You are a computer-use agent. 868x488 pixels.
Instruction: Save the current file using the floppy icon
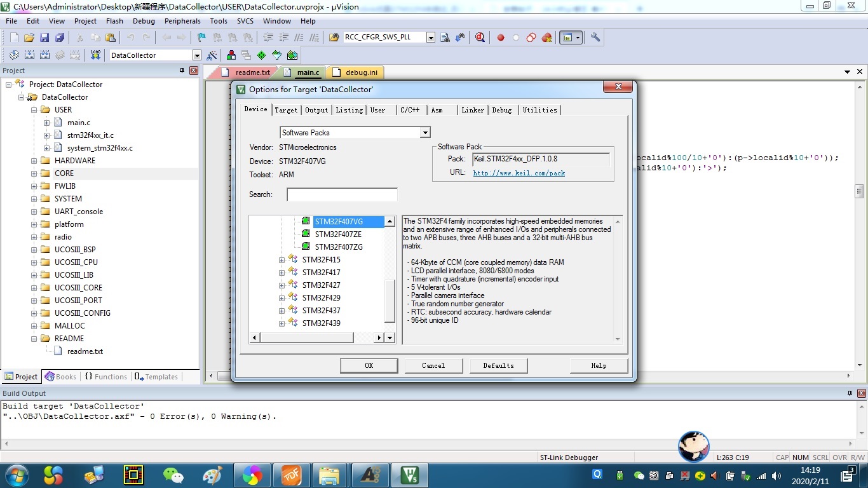pos(44,37)
